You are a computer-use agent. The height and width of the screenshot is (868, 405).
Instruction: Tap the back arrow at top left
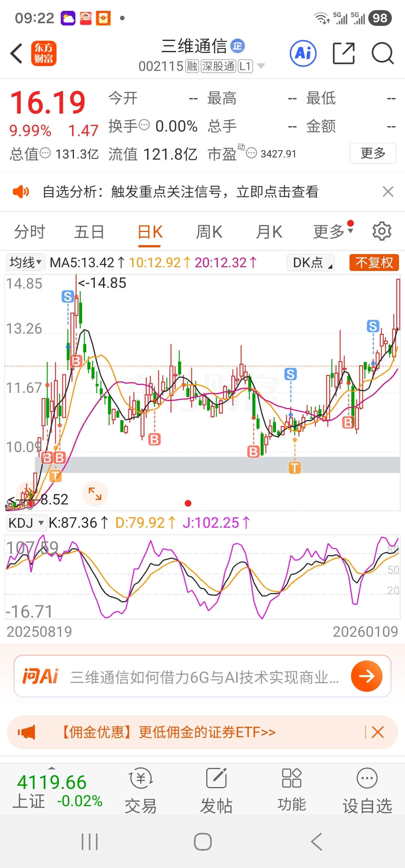[x=16, y=53]
